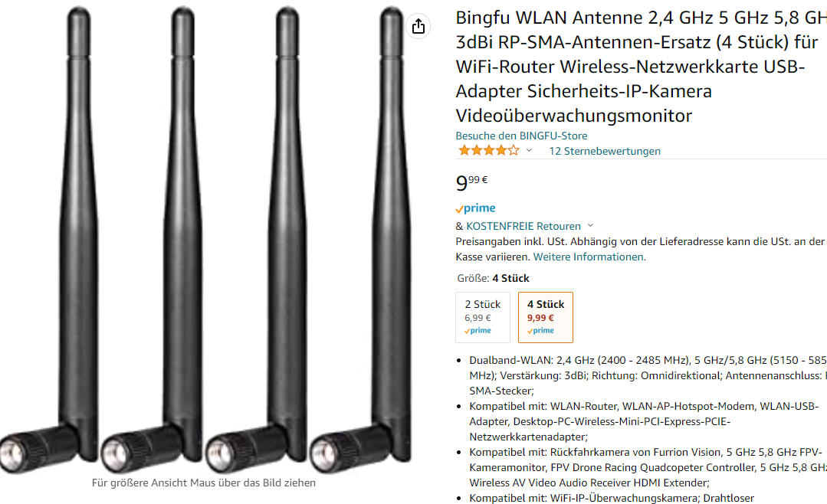Viewport: 827px width, 504px height.
Task: Open the KOSTENFREIE Retouren link
Action: (x=523, y=226)
